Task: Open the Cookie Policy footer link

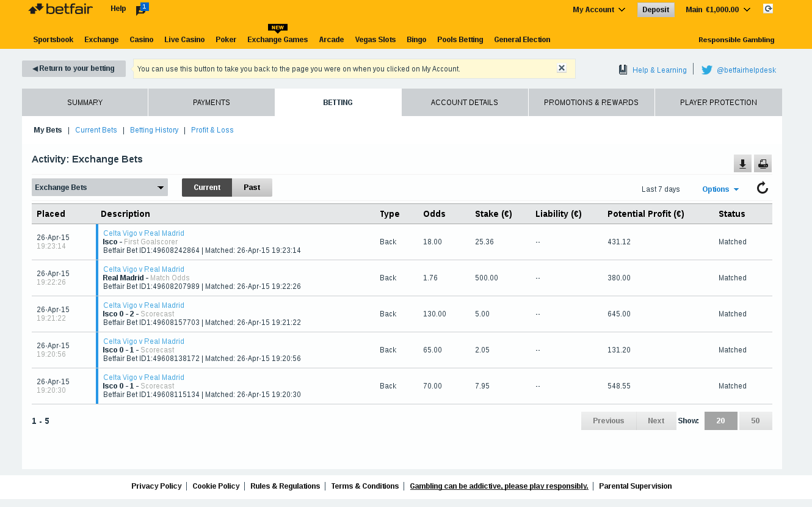Action: pyautogui.click(x=216, y=486)
